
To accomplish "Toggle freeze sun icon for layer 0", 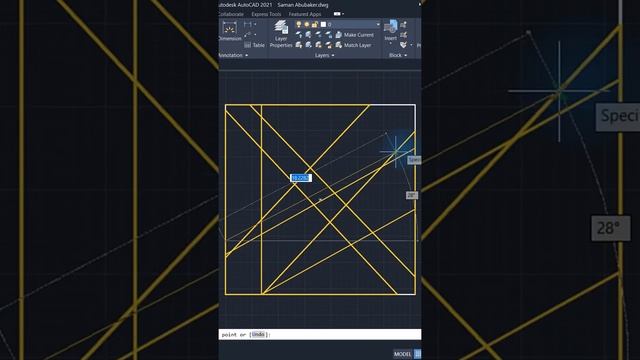I will pyautogui.click(x=307, y=24).
